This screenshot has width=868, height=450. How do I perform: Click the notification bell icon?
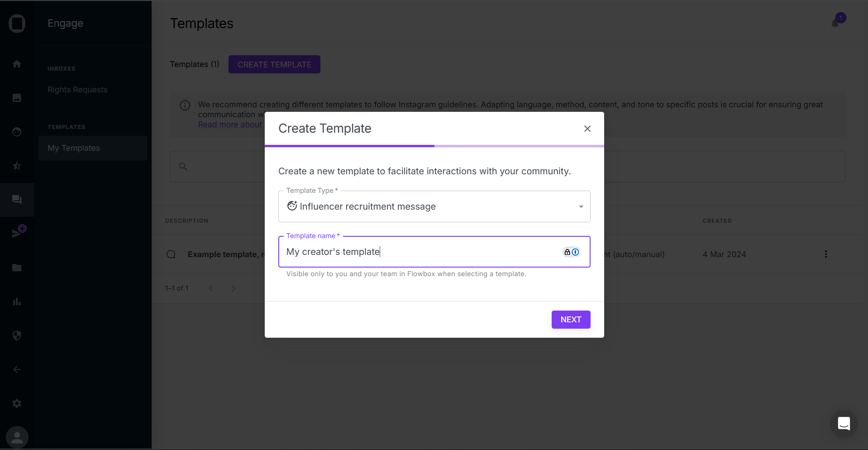[835, 23]
